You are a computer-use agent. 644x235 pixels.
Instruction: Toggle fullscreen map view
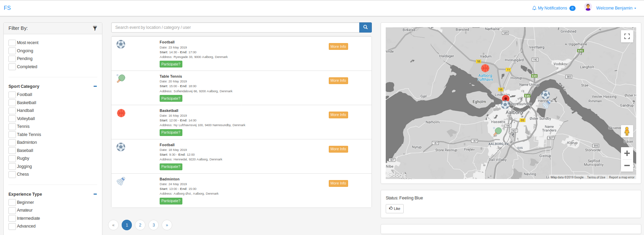coord(627,36)
